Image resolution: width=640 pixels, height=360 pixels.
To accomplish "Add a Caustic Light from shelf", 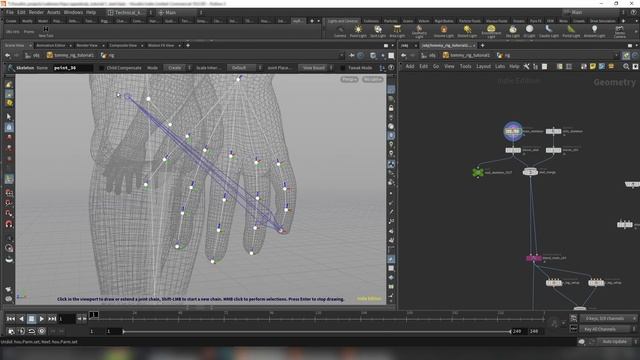I will pyautogui.click(x=549, y=31).
